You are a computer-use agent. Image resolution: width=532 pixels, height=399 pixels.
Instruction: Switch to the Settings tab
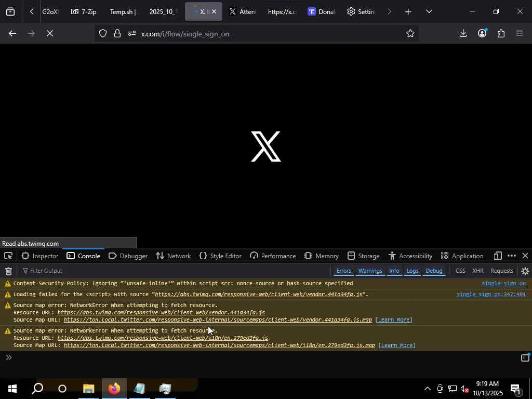click(361, 11)
